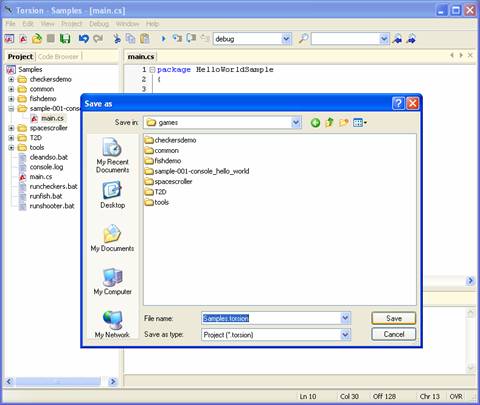Click the Save All toolbar icon

click(65, 39)
